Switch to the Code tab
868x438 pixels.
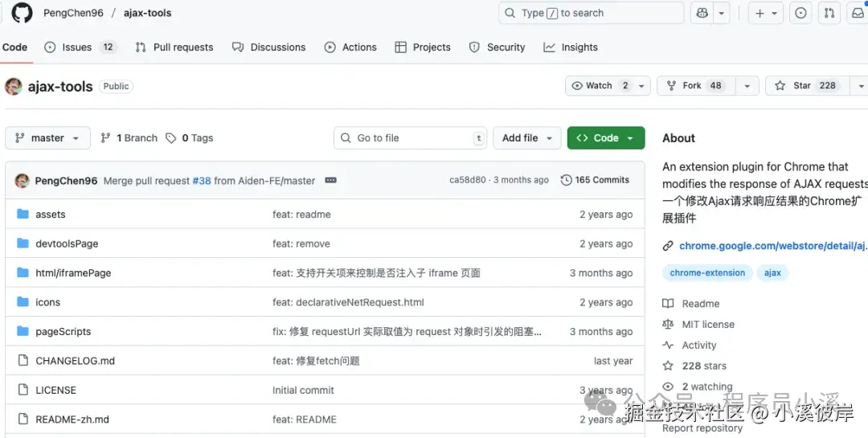14,47
